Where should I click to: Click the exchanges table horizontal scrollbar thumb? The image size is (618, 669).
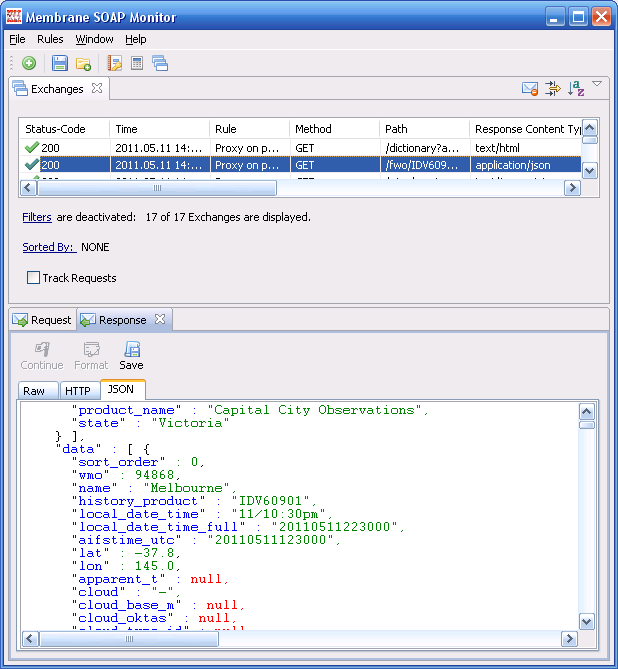point(157,188)
